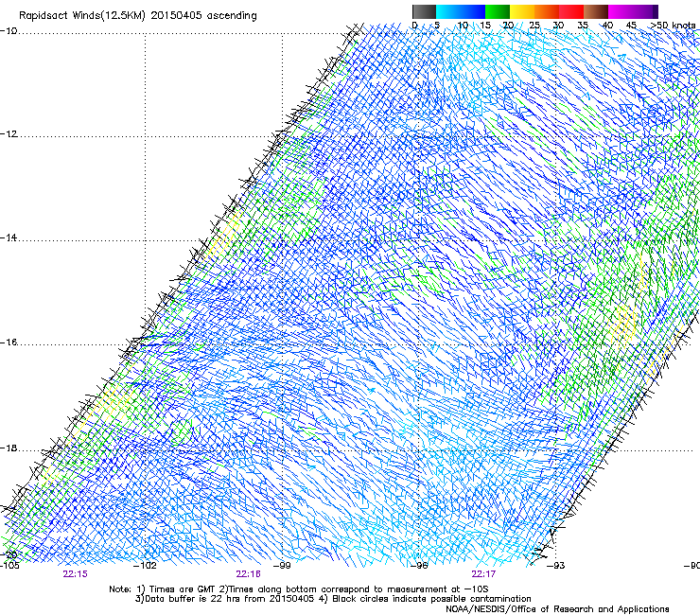Click the orange 25-30 knots legend segment
The width and height of the screenshot is (700, 615).
tap(547, 11)
